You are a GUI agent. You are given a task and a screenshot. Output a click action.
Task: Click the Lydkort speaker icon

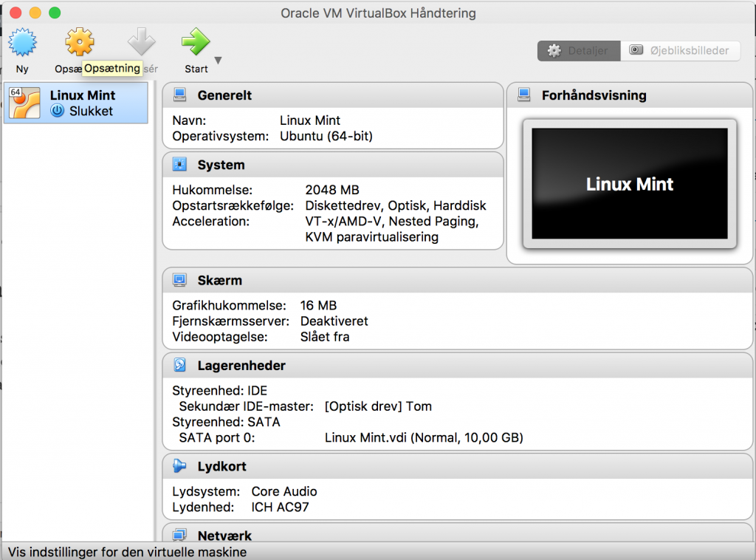click(180, 466)
